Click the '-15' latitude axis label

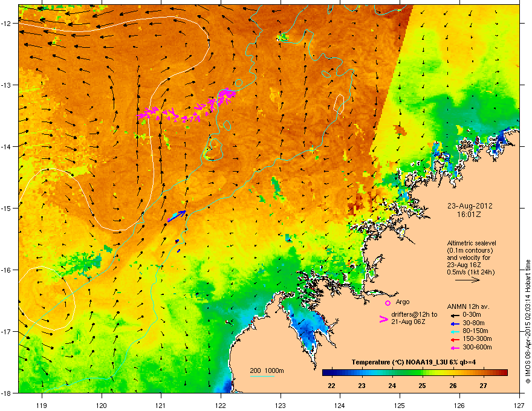coord(6,208)
